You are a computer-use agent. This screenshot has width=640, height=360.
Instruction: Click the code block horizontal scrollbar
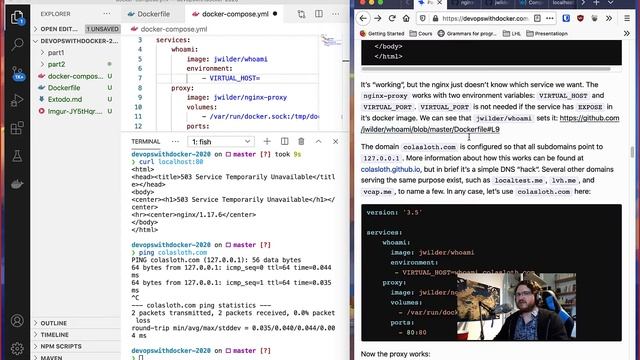486,69
